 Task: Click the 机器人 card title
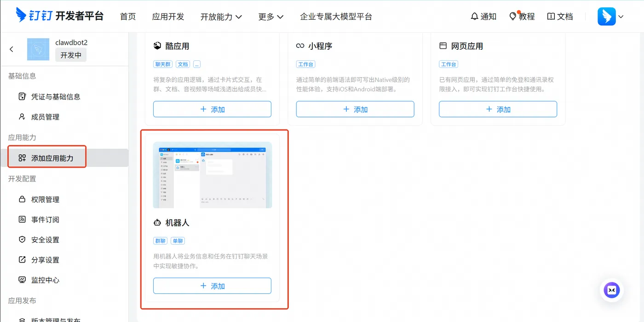tap(177, 222)
